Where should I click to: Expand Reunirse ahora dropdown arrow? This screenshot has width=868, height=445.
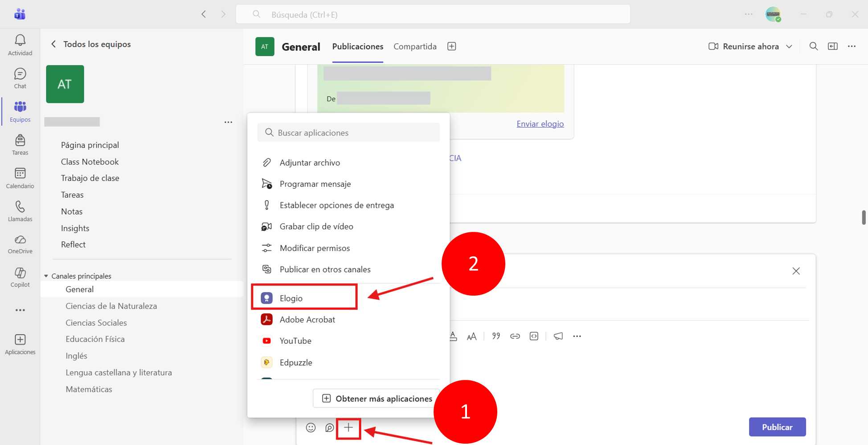(789, 46)
